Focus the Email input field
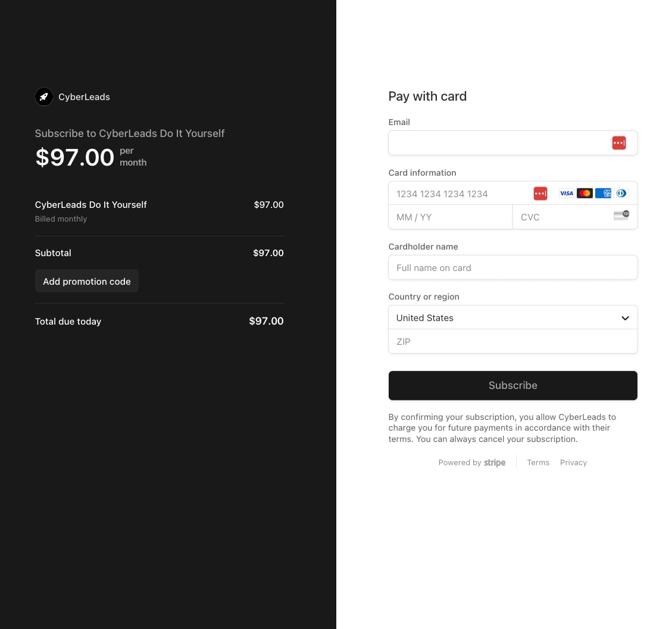Image resolution: width=672 pixels, height=629 pixels. pyautogui.click(x=497, y=143)
